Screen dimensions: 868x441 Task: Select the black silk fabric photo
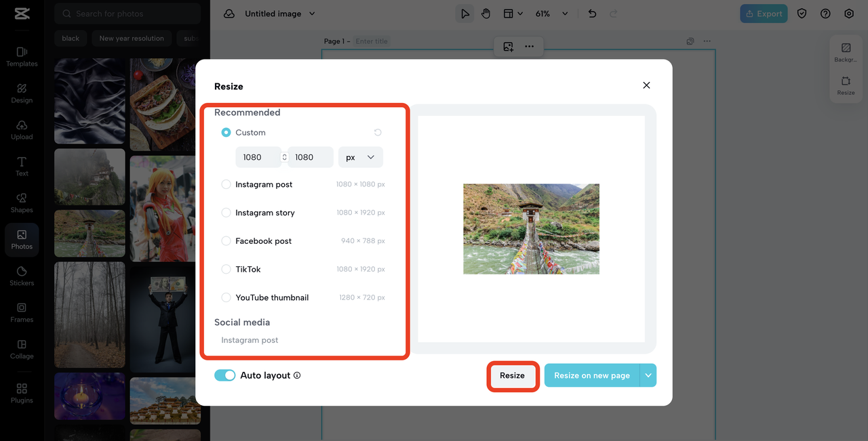point(90,101)
